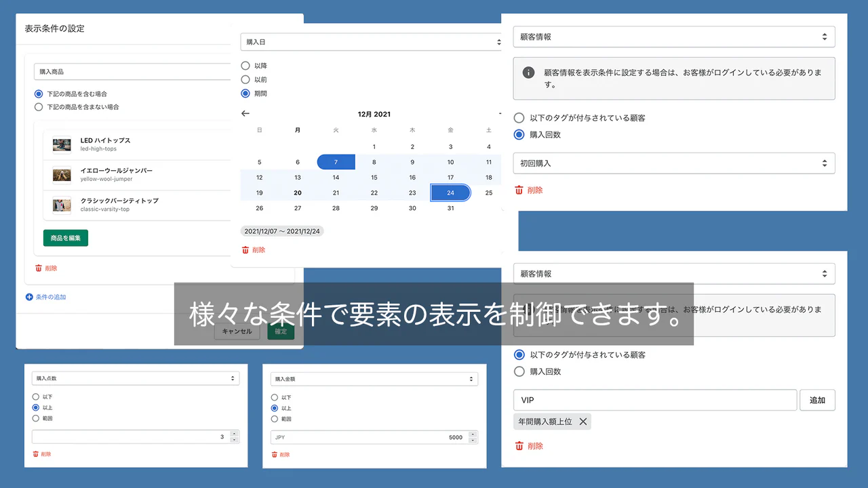
Task: Select December 7 in calendar
Action: [336, 162]
